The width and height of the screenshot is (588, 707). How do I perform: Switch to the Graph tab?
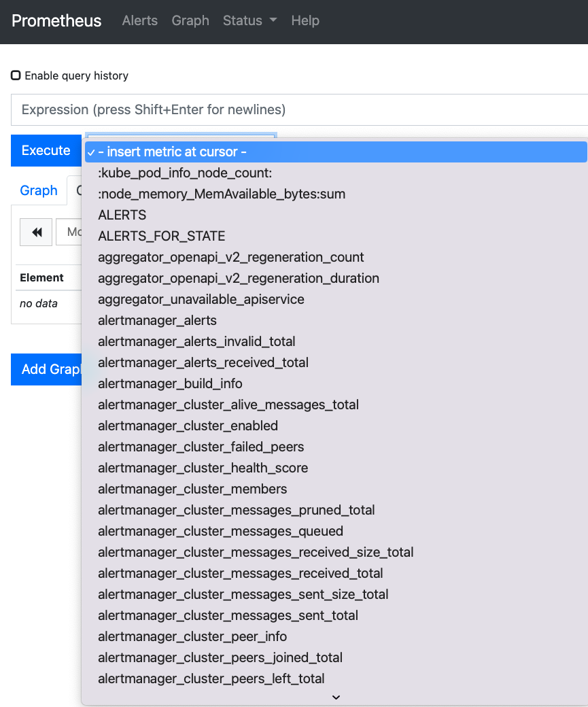tap(39, 190)
